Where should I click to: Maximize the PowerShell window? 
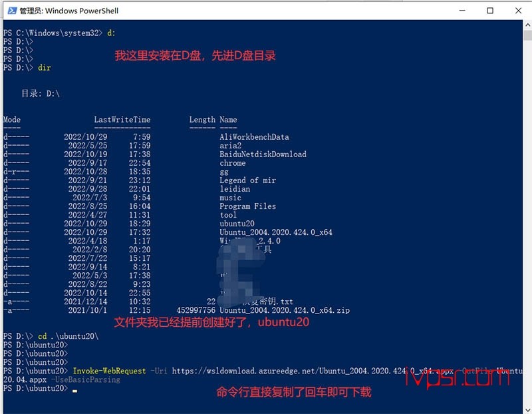[490, 11]
